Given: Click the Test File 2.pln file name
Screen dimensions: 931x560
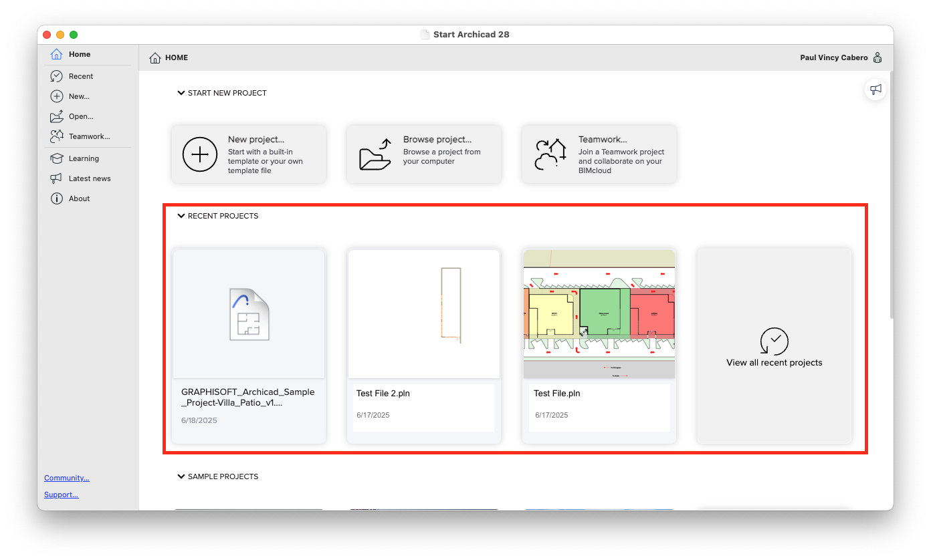Looking at the screenshot, I should tap(383, 394).
